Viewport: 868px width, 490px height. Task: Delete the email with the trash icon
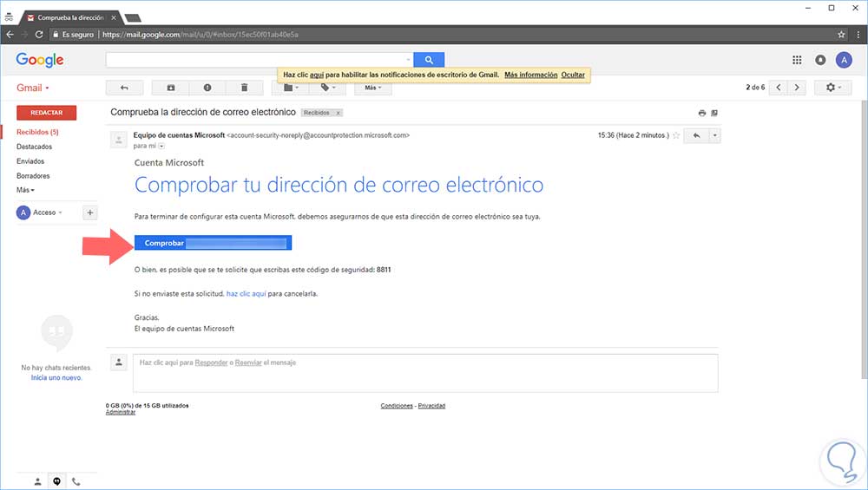244,88
